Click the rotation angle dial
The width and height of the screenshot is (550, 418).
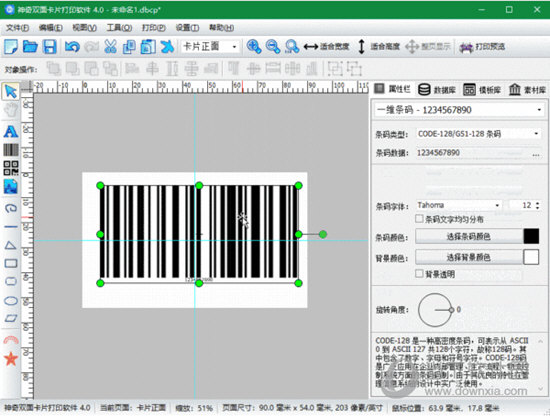point(436,310)
